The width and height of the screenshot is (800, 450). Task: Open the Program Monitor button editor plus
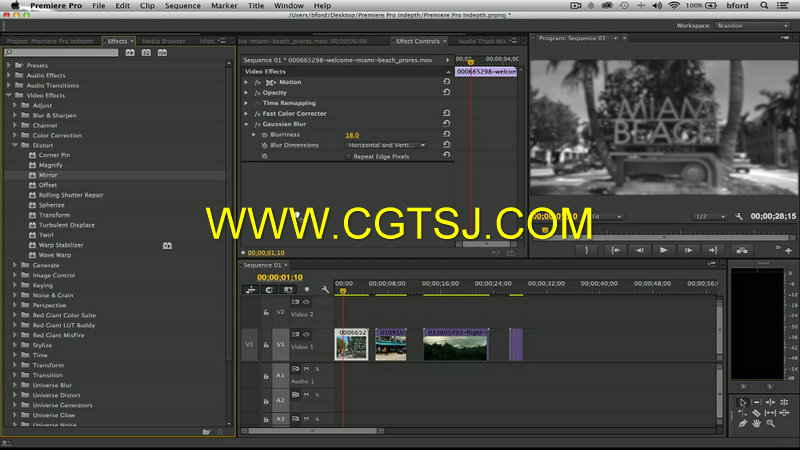click(788, 251)
